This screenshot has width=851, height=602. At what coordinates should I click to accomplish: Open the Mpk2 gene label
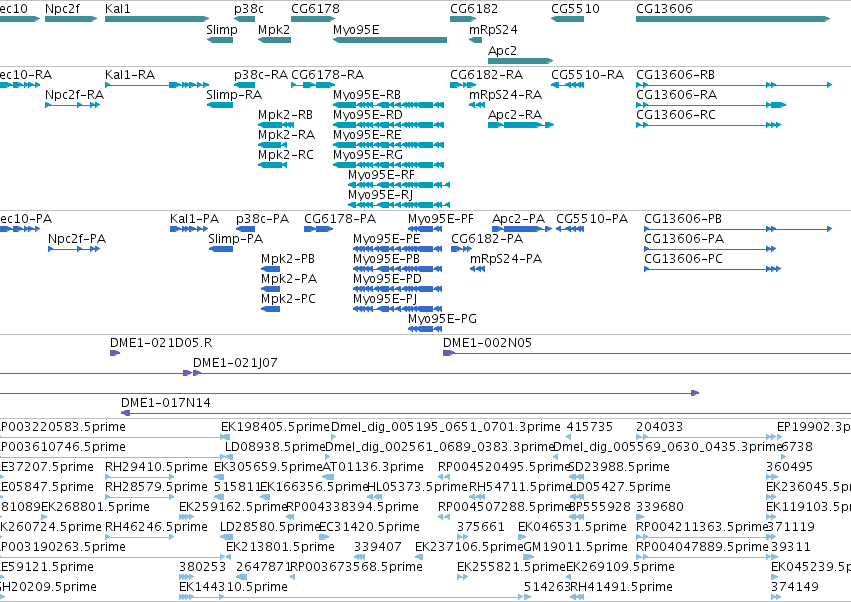(274, 29)
